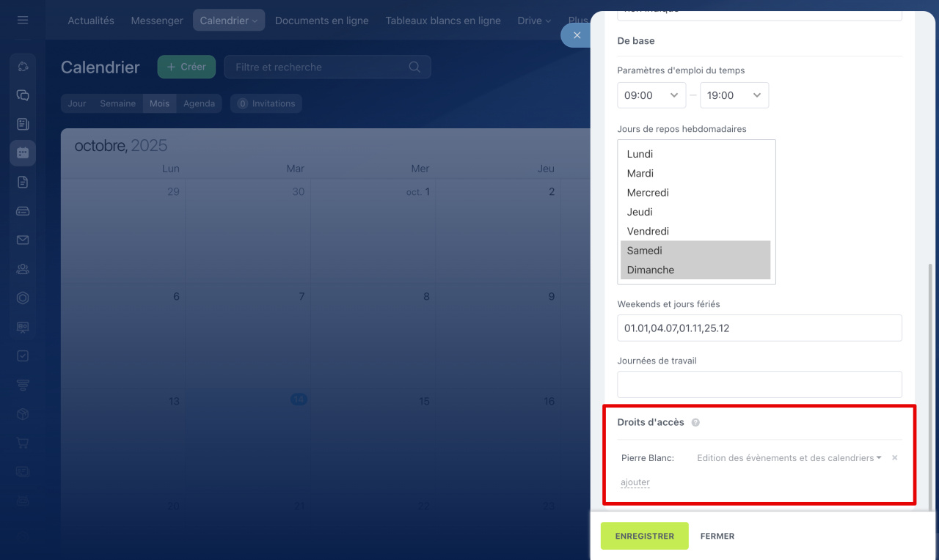The image size is (939, 560).
Task: Click help icon beside Droits d'accès
Action: coord(695,422)
